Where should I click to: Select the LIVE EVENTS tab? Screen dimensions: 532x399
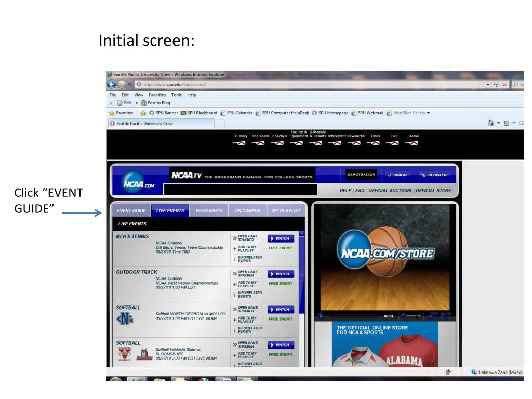[170, 211]
